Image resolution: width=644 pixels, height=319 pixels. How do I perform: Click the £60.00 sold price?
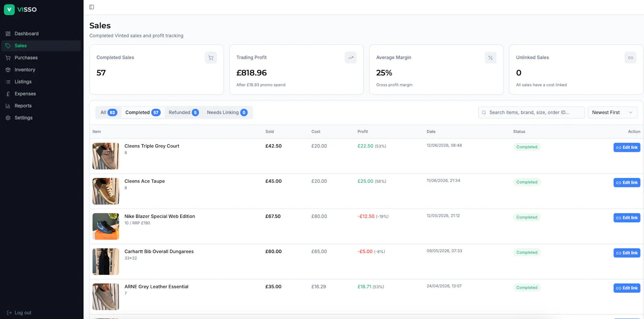pos(273,252)
